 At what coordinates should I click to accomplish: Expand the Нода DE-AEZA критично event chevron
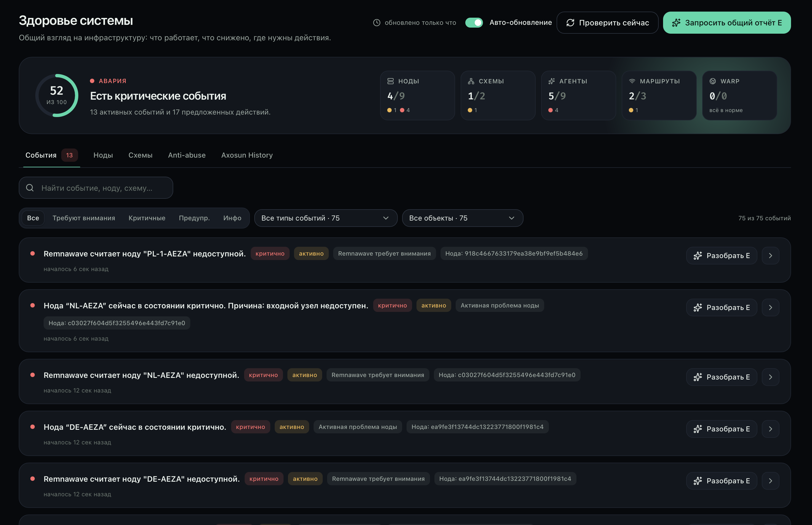[770, 429]
